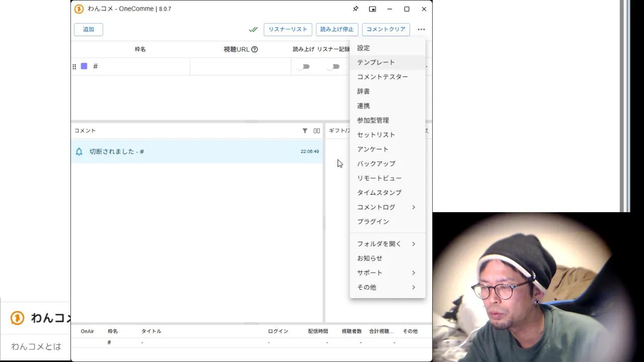
Task: Click the わんコメ logo in the background page
Action: pos(18,318)
